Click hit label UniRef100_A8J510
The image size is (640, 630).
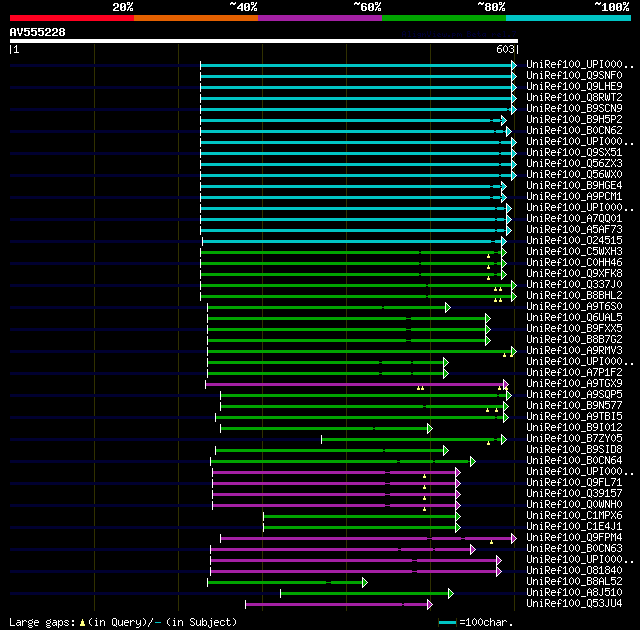[574, 593]
